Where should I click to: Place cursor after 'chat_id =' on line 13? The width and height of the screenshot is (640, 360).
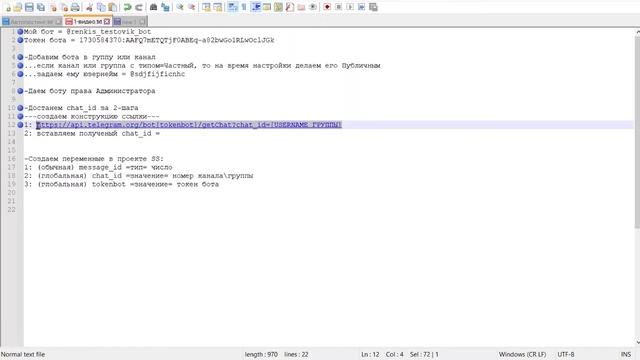coord(161,133)
